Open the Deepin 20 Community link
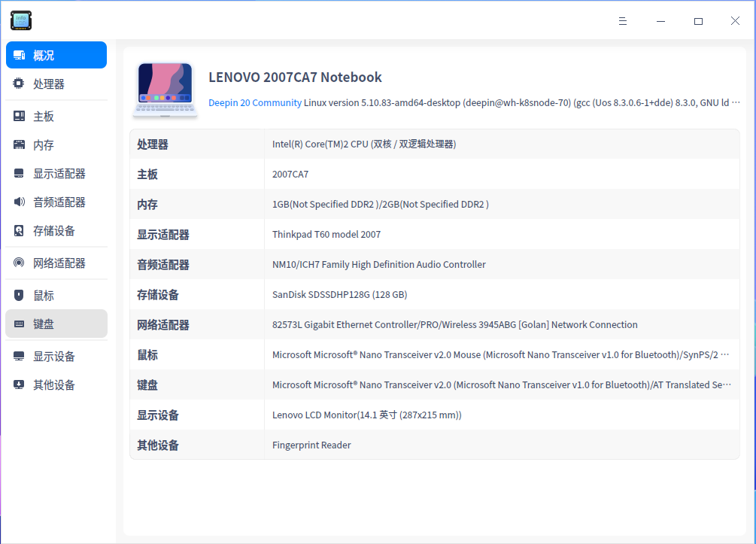Screen dimensions: 756x544 (256, 102)
